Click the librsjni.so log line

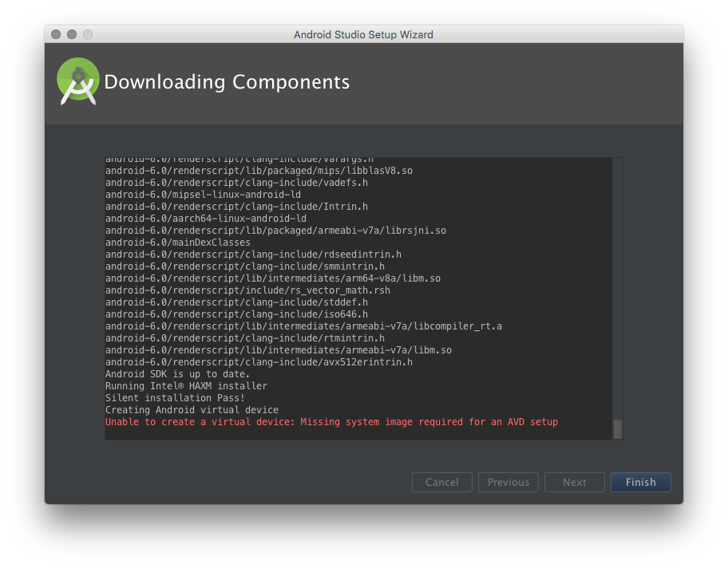pos(275,231)
